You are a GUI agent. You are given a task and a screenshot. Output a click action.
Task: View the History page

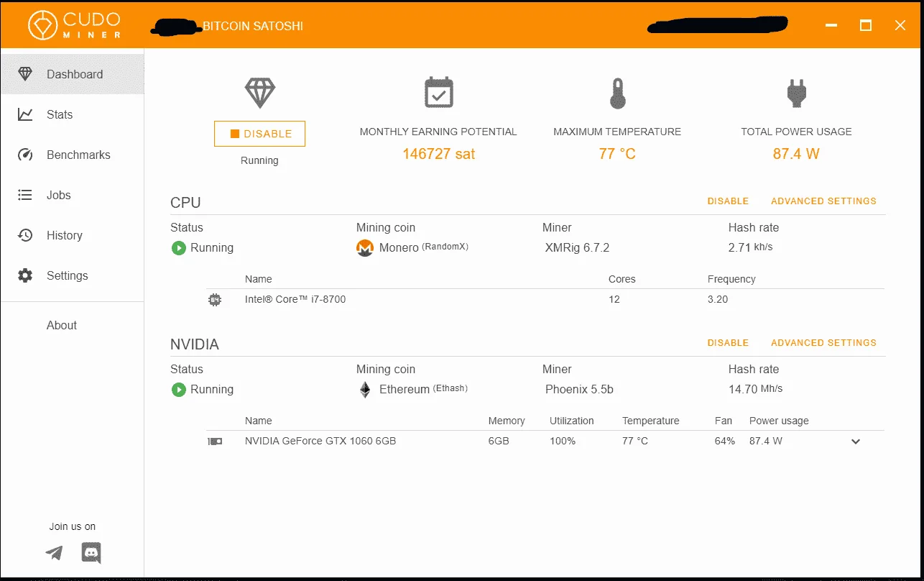click(72, 235)
